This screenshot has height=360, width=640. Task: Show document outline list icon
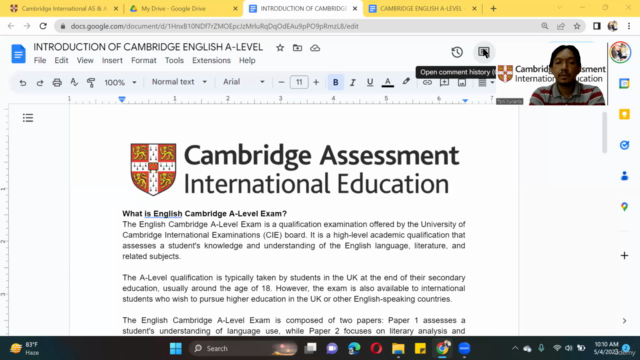(28, 118)
